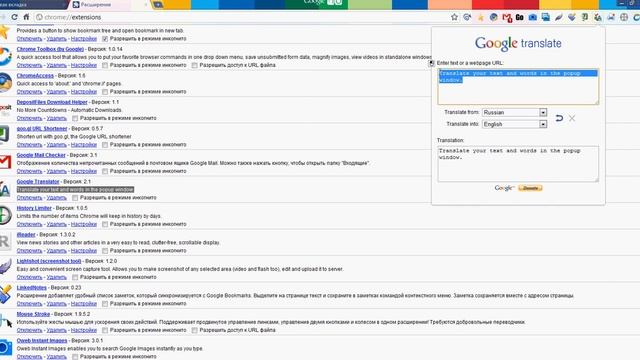Click the Google Translator extension list icon

(x=5, y=189)
